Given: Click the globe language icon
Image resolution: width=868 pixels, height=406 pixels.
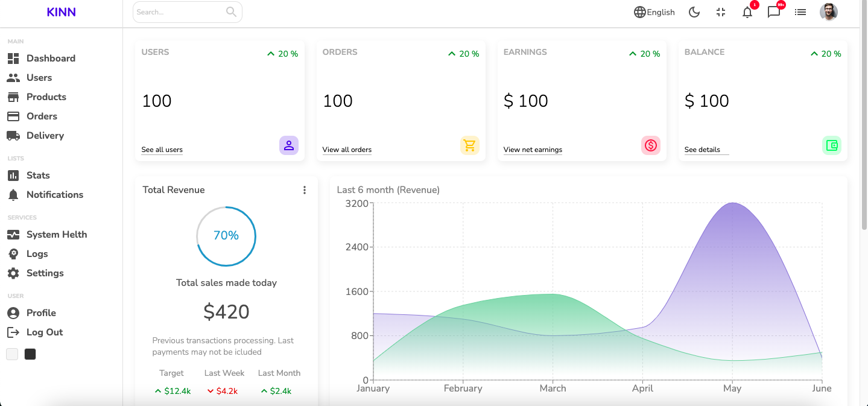Looking at the screenshot, I should click(x=640, y=12).
